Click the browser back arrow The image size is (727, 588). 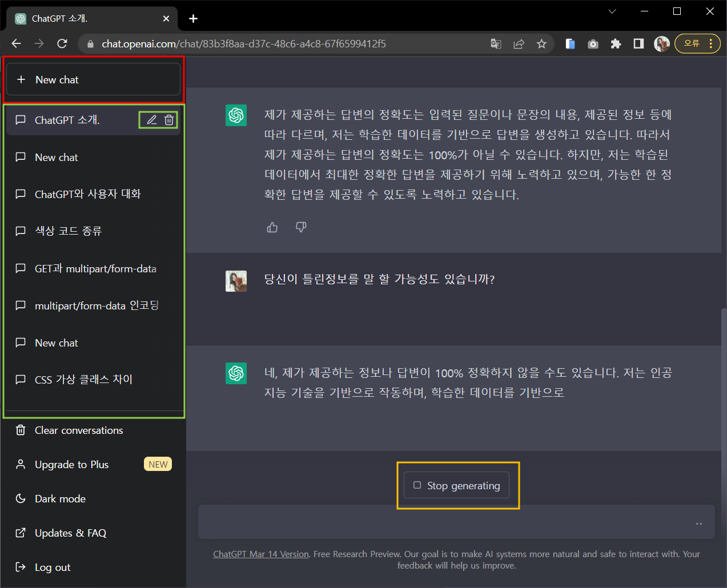click(x=16, y=43)
